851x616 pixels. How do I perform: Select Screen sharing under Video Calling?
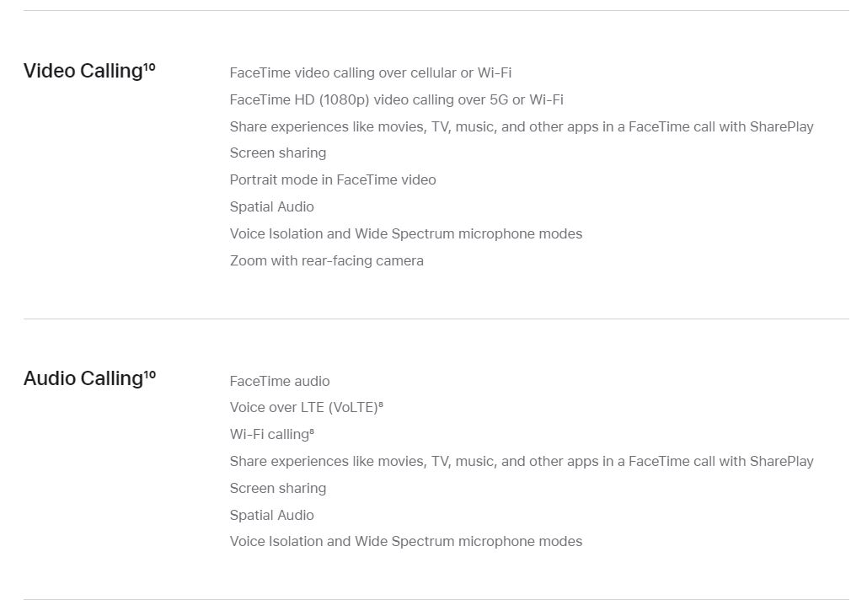(278, 153)
